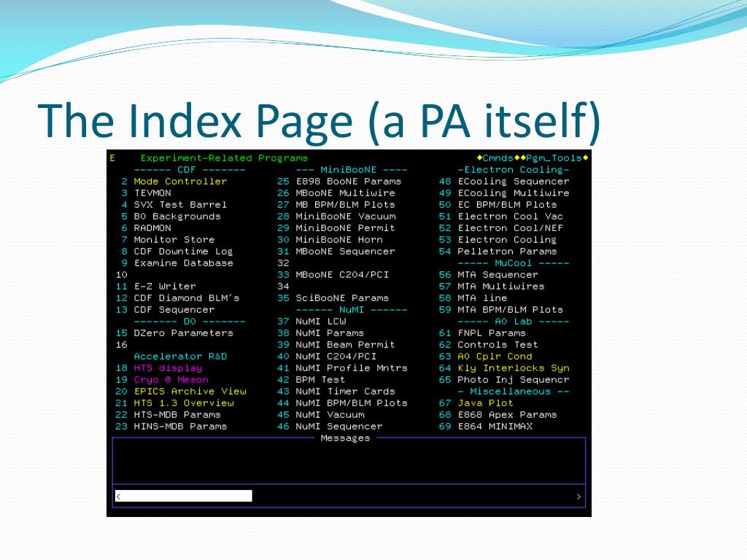Select EC BPM/BLM Plots
Screen dimensions: 747x560
pyautogui.click(x=507, y=204)
